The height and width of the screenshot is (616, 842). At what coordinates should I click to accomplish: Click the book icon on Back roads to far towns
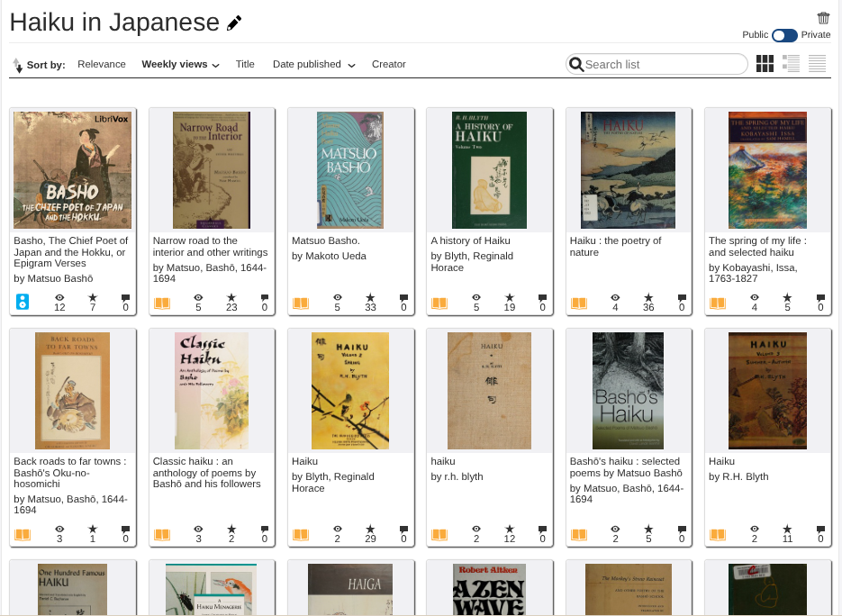(22, 535)
